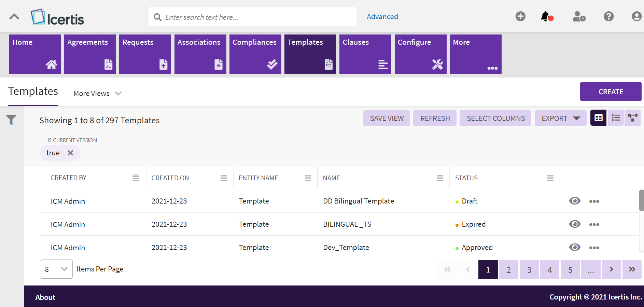Open the Export dropdown menu
644x307 pixels.
coord(560,118)
